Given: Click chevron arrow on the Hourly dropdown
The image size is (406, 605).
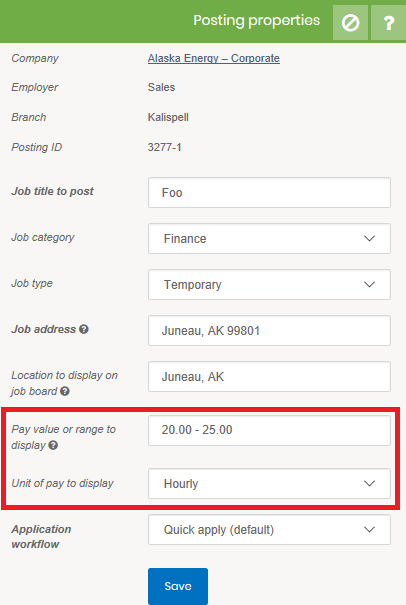Looking at the screenshot, I should [369, 483].
